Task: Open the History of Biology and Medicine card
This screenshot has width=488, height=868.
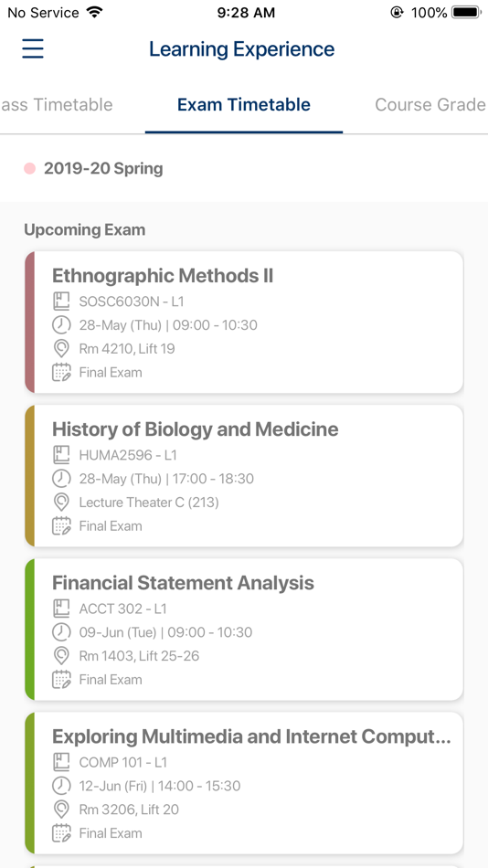Action: click(244, 476)
